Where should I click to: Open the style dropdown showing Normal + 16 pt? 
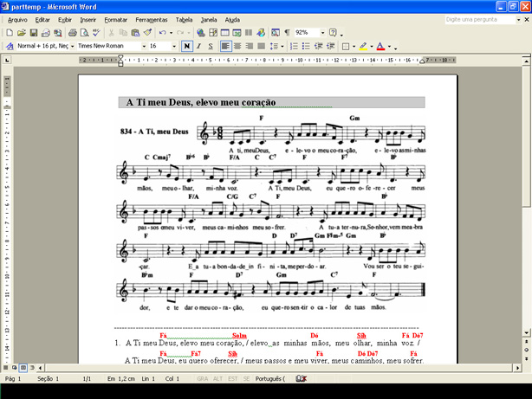tap(72, 46)
